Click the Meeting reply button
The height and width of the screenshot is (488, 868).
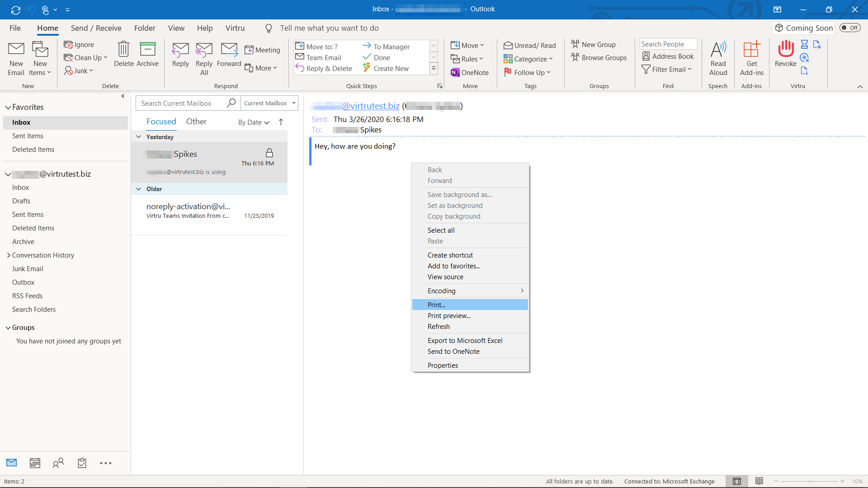point(262,50)
